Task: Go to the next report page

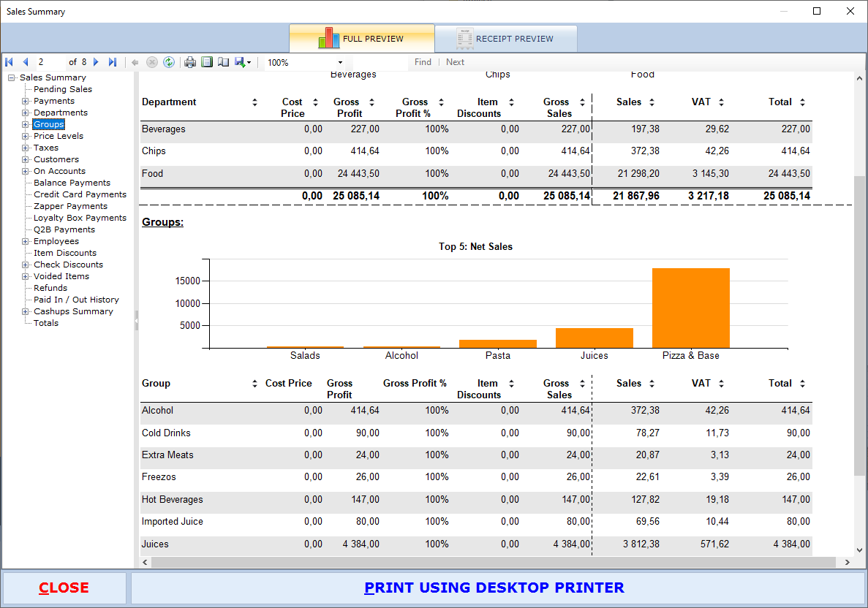Action: [96, 63]
